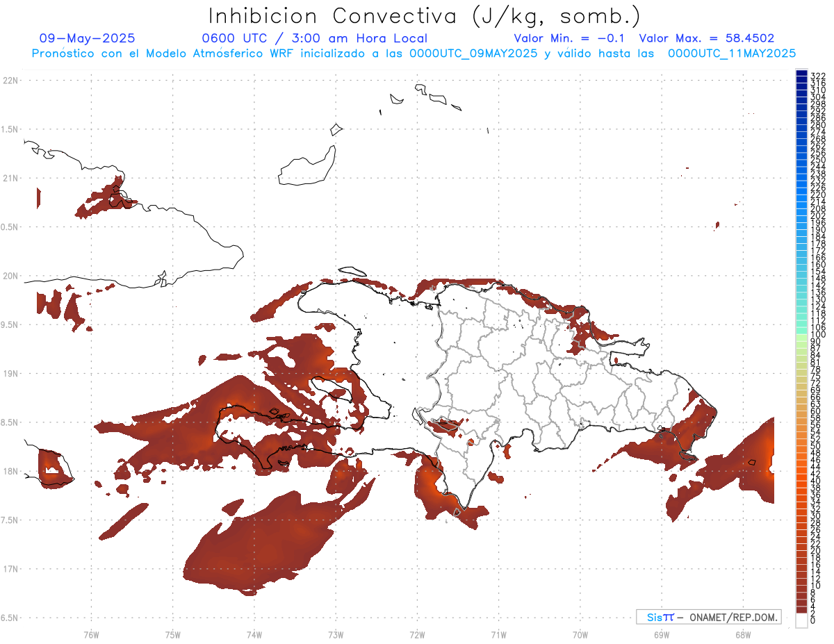Click the forecast date '09-May-2025'

(88, 38)
